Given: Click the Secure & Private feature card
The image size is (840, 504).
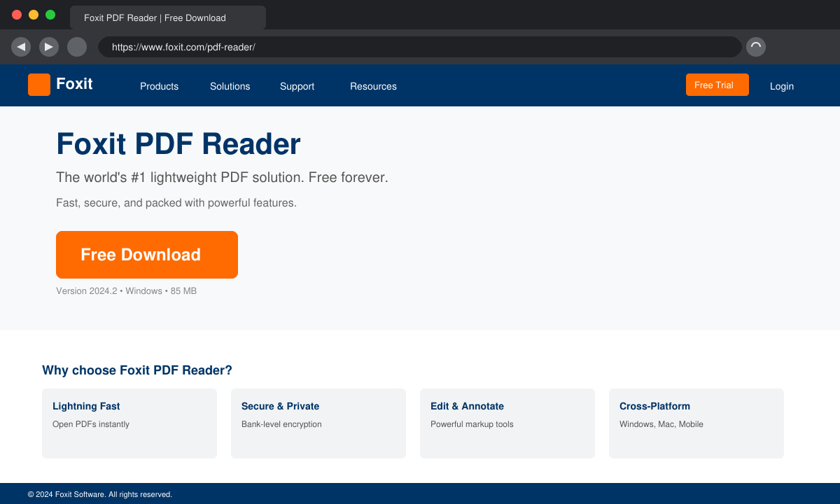Looking at the screenshot, I should (318, 423).
